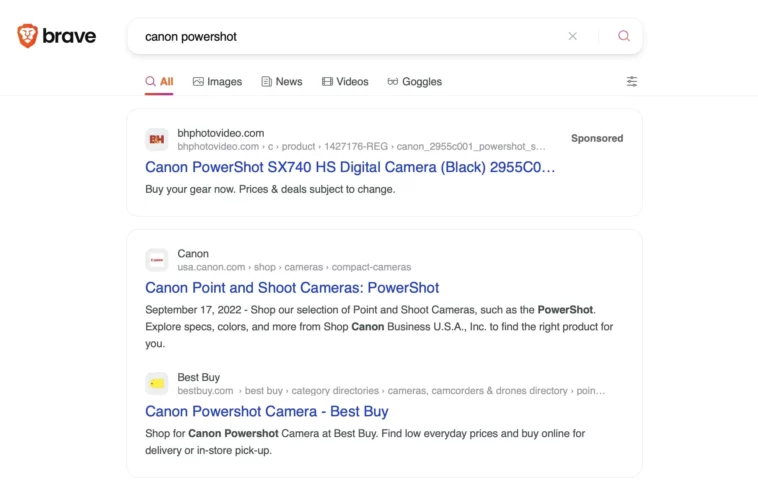Click the Best Buy yellow tag favicon
The height and width of the screenshot is (487, 758).
click(x=156, y=383)
